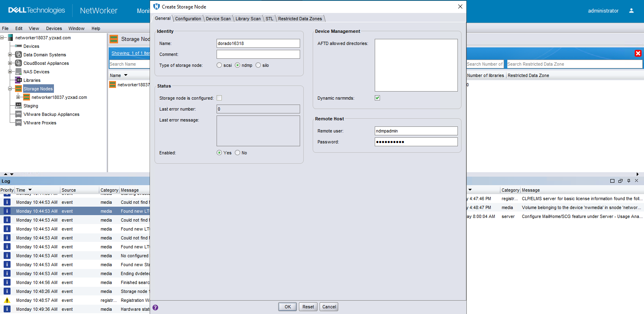Click the Cancel button

tap(329, 307)
